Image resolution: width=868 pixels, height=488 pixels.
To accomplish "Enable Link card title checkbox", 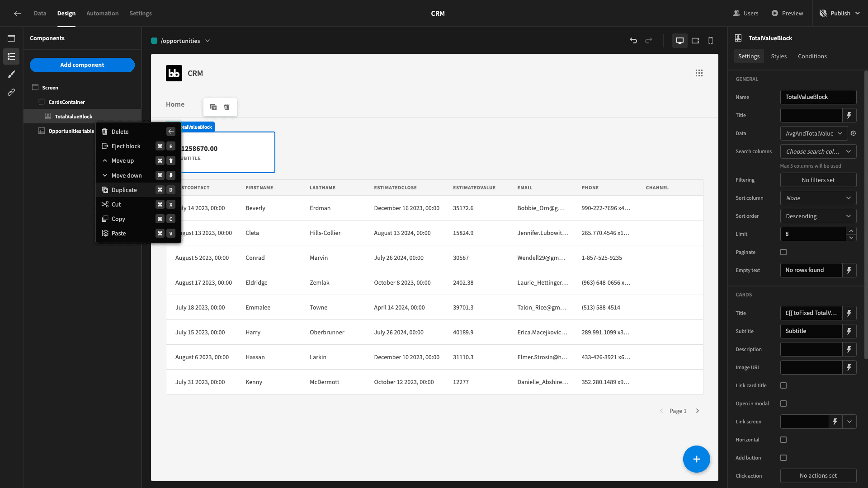I will (783, 385).
